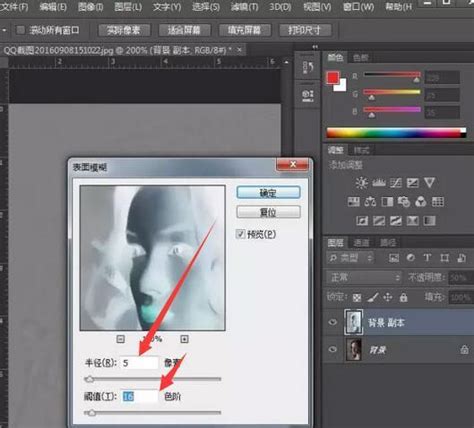Add a Brightness/Contrast adjustment icon
474x428 pixels.
(361, 183)
